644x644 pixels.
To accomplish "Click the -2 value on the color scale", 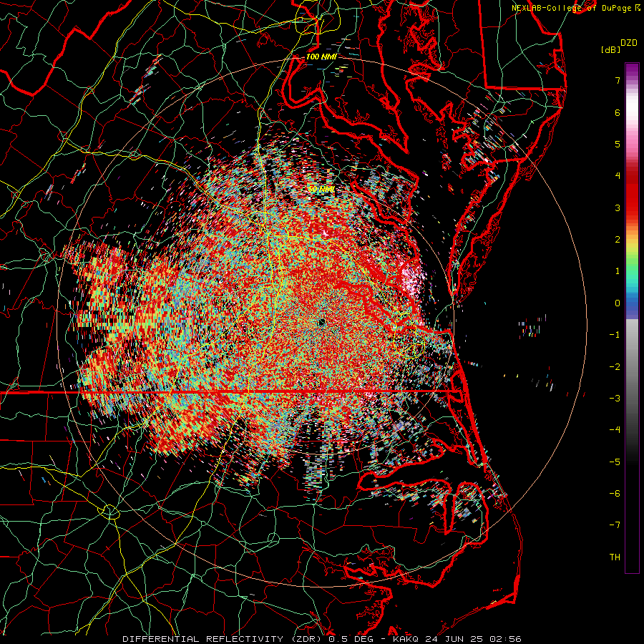I will (615, 367).
